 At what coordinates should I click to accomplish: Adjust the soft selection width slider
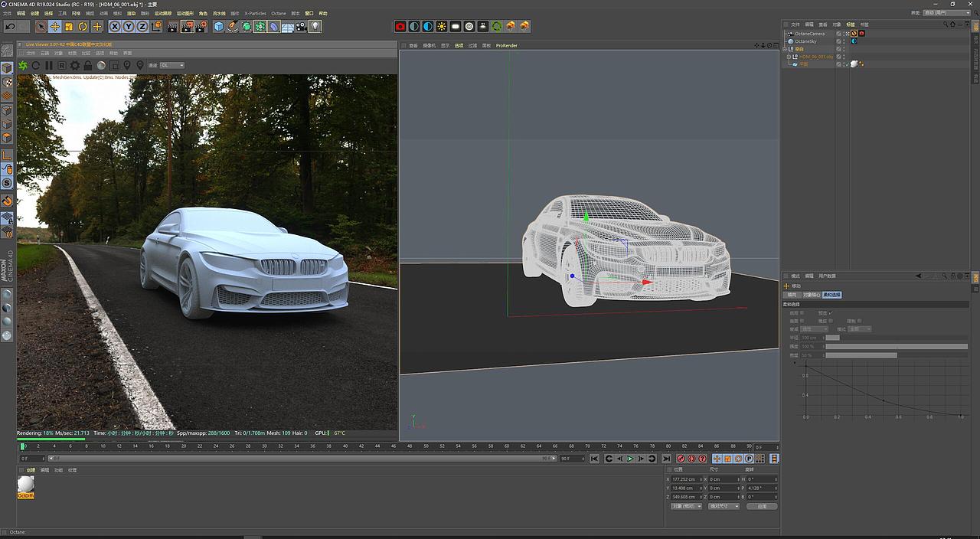tap(896, 355)
